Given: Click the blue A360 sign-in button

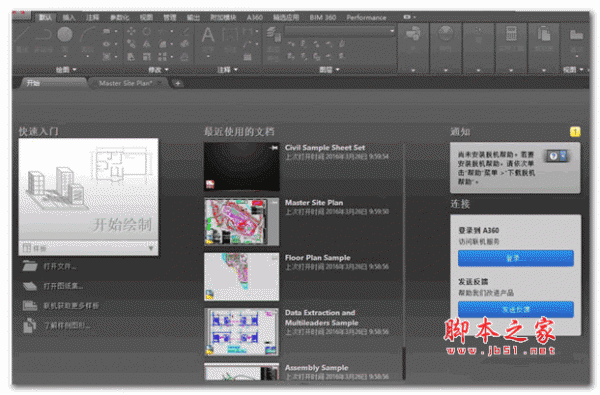Looking at the screenshot, I should tap(515, 258).
